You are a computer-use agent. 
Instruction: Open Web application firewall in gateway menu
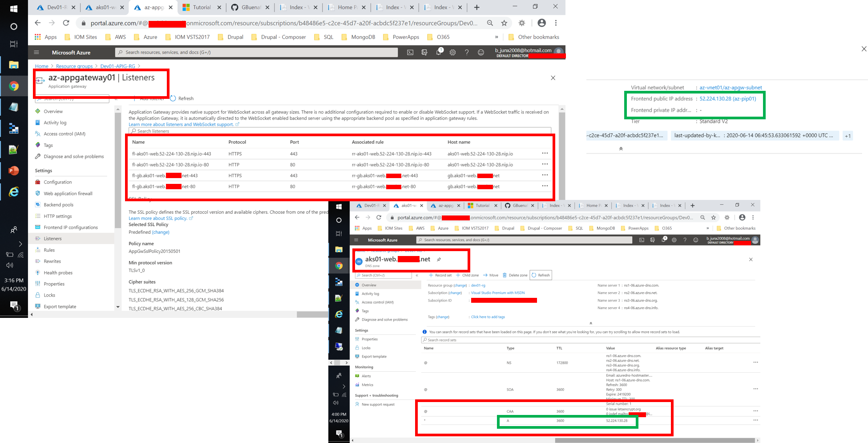(68, 194)
